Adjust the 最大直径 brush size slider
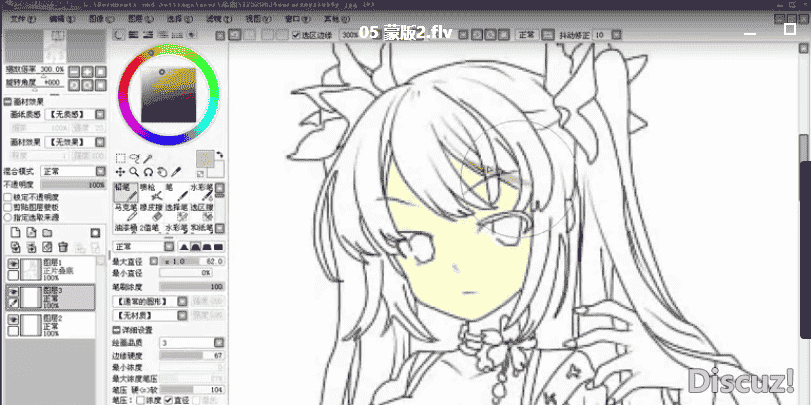The image size is (811, 405). [192, 262]
